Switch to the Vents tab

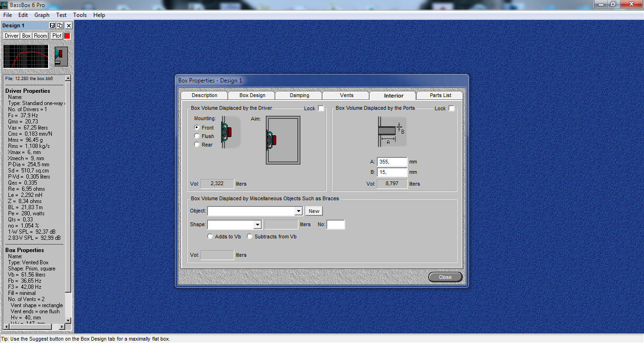pos(347,95)
